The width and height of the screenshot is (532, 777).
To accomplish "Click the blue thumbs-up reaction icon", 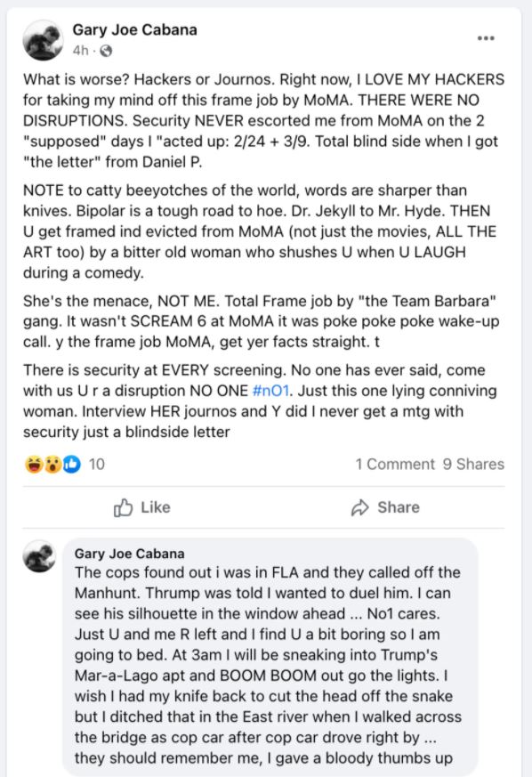I will click(x=72, y=465).
